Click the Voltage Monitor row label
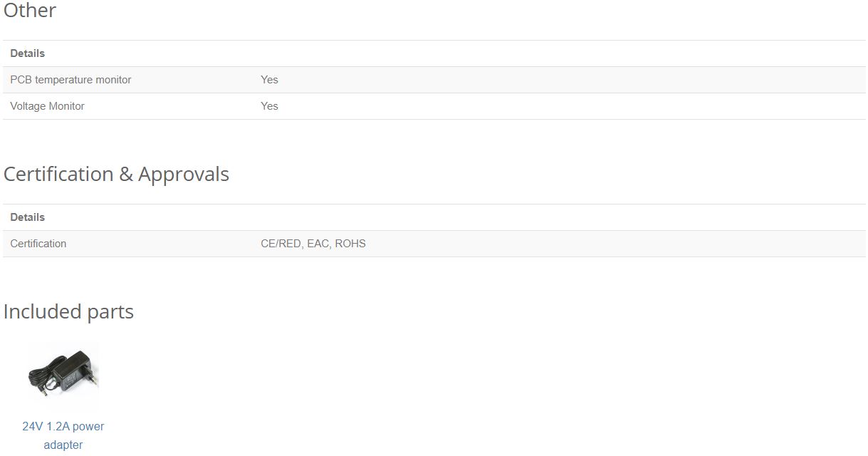The height and width of the screenshot is (456, 868). coord(47,106)
